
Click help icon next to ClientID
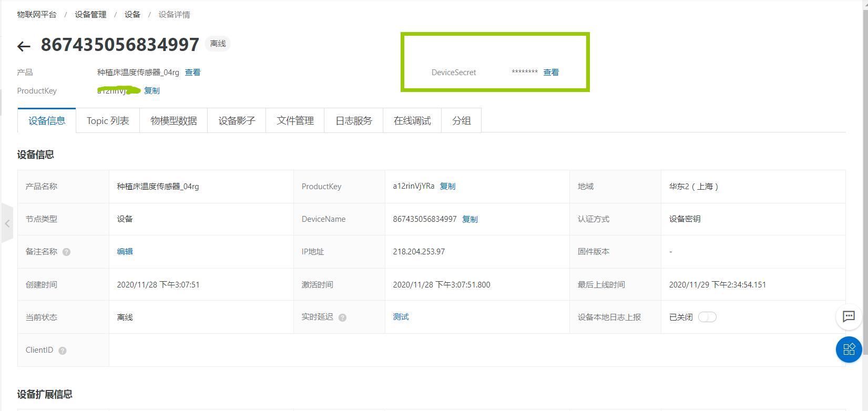[63, 351]
